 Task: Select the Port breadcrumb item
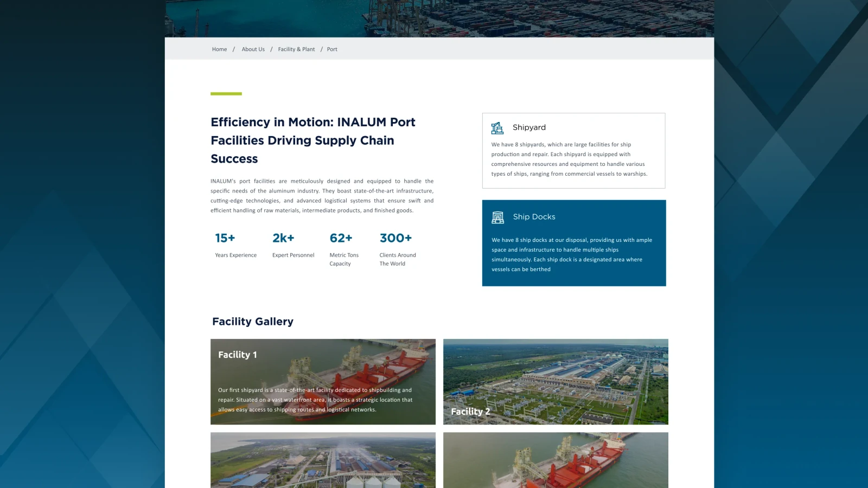(332, 49)
